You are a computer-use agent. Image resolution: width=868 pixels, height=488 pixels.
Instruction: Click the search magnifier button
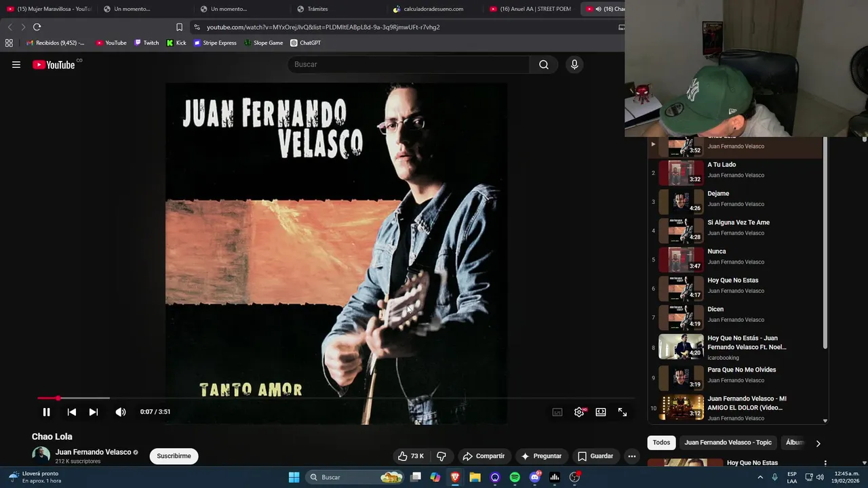click(x=544, y=64)
